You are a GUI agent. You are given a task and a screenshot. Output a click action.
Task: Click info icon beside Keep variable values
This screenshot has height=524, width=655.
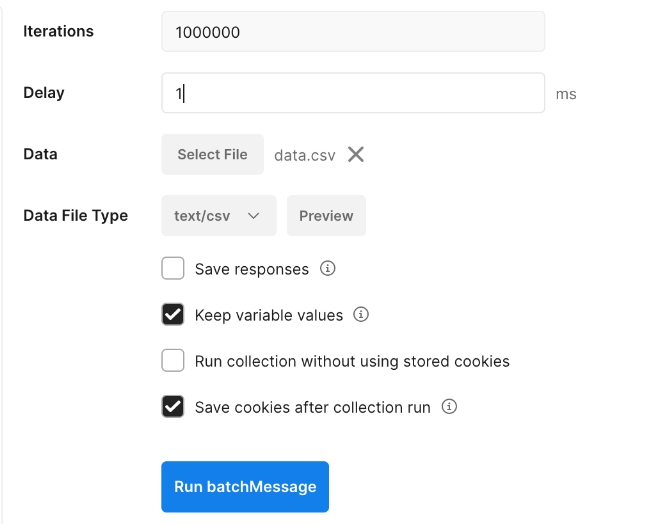click(361, 314)
